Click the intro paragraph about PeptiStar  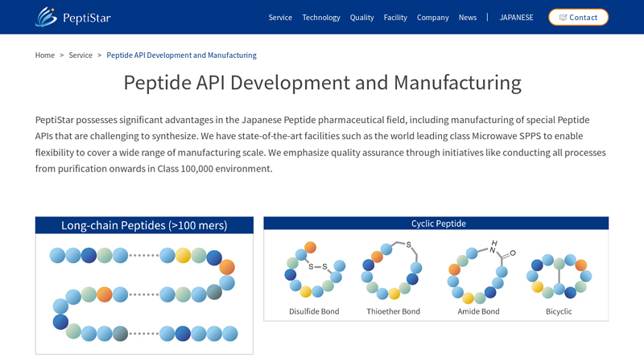tap(320, 144)
